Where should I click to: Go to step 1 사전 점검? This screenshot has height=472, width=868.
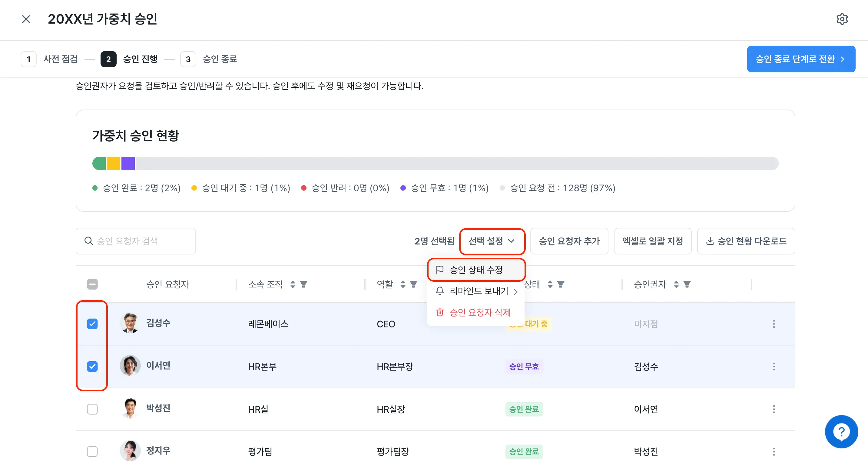49,59
